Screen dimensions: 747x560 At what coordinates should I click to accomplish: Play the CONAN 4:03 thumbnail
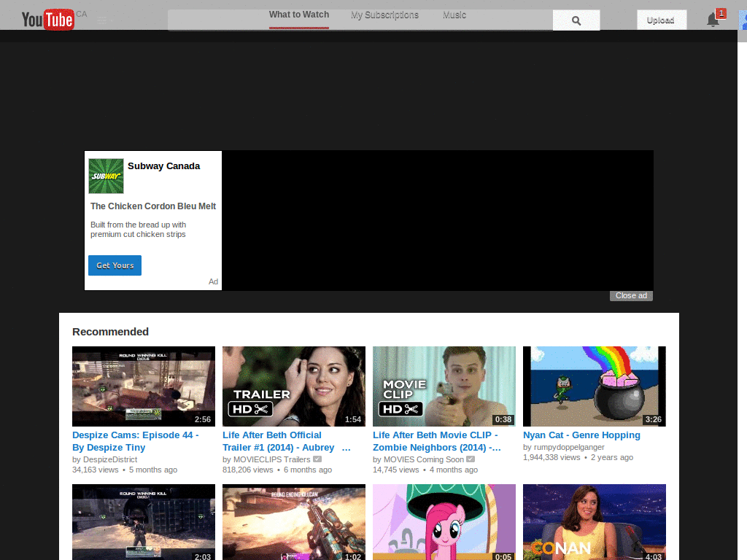[x=594, y=522]
